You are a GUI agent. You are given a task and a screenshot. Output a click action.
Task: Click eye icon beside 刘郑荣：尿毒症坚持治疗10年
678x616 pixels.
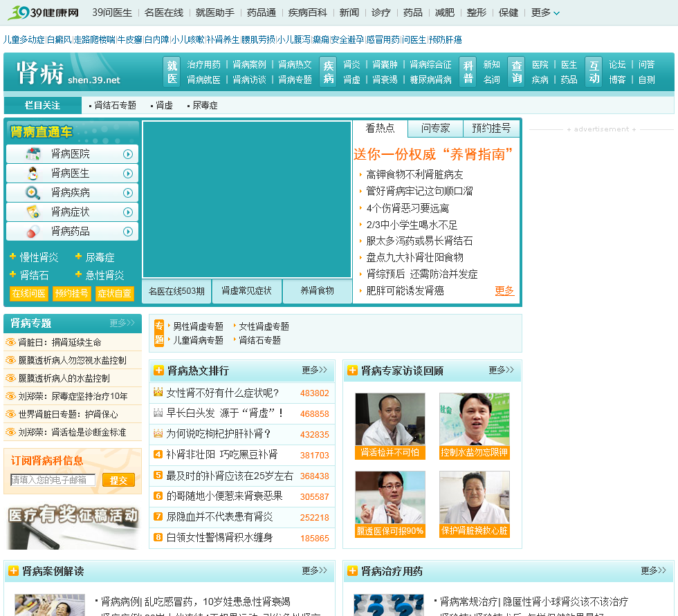(x=10, y=396)
